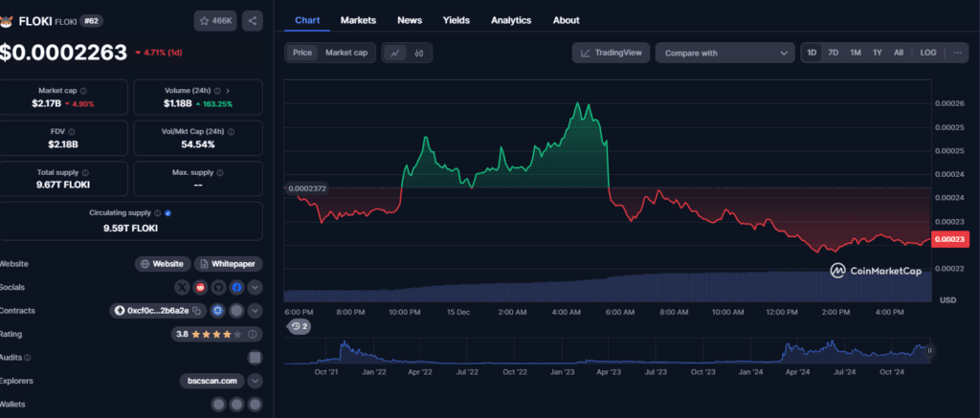The width and height of the screenshot is (980, 418).
Task: Click the Circulating supply info icon
Action: 158,213
